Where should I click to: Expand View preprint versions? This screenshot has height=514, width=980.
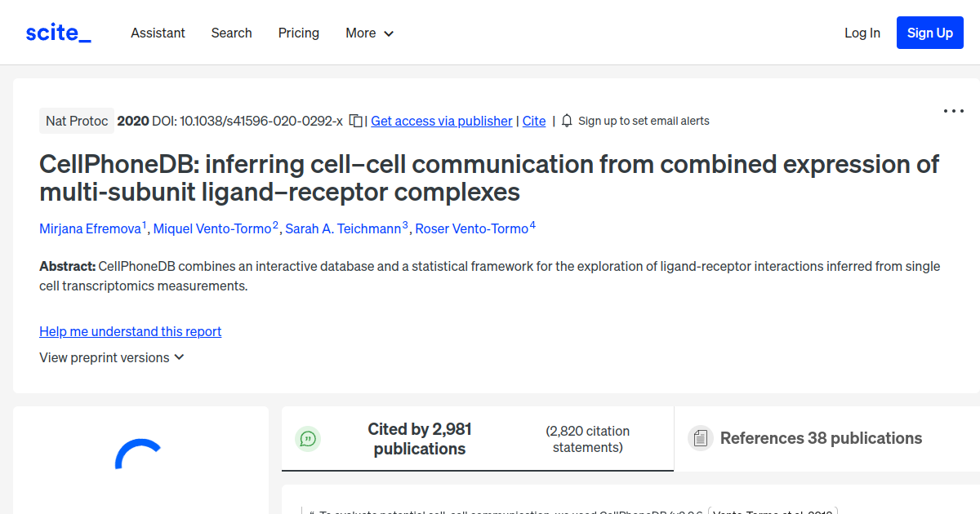point(112,357)
